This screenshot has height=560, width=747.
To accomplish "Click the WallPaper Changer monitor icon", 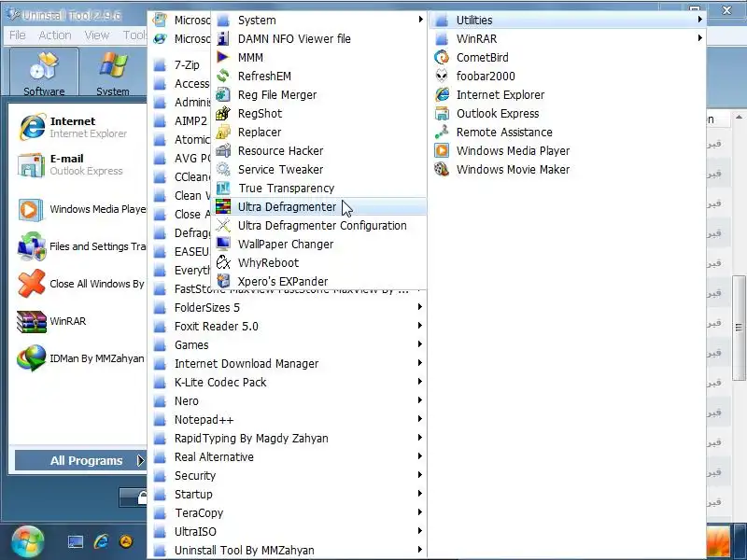I will (x=223, y=244).
